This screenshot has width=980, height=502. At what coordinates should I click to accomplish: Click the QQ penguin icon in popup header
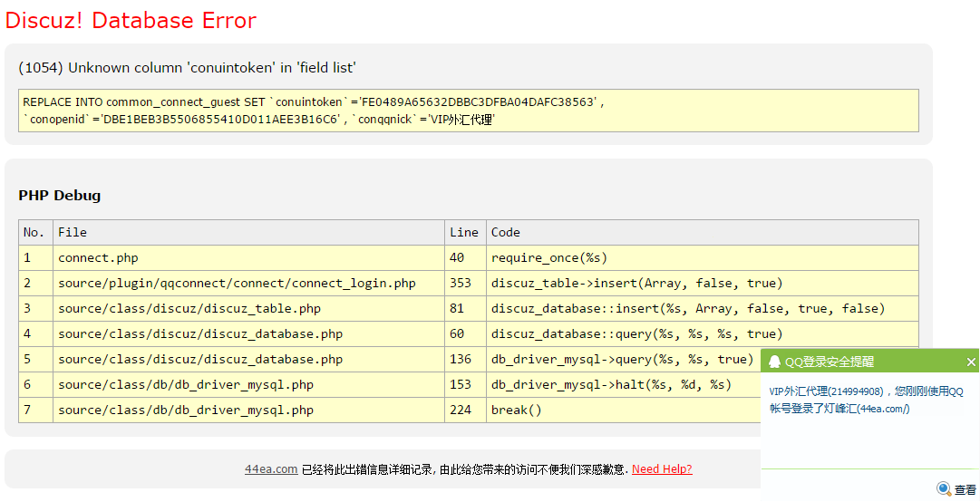[x=774, y=362]
